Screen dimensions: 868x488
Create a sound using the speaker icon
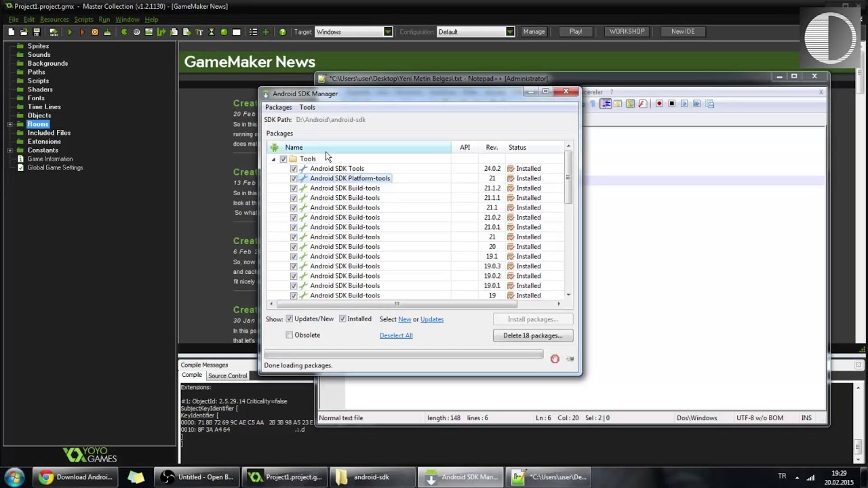click(x=136, y=32)
